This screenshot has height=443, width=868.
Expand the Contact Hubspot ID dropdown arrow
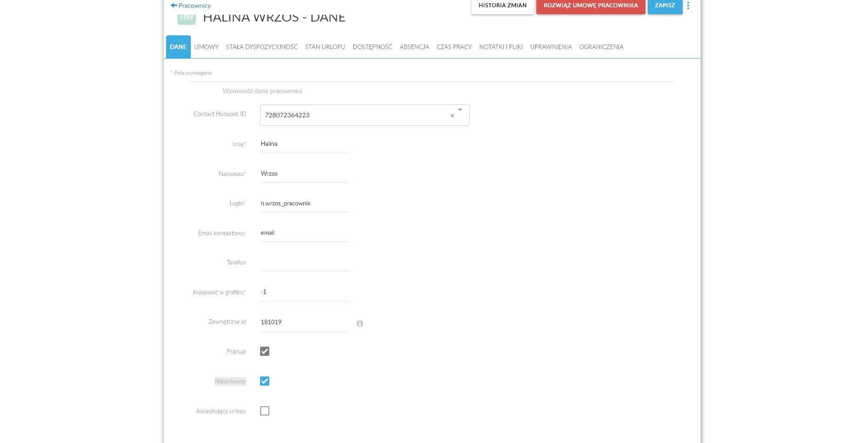tap(460, 110)
